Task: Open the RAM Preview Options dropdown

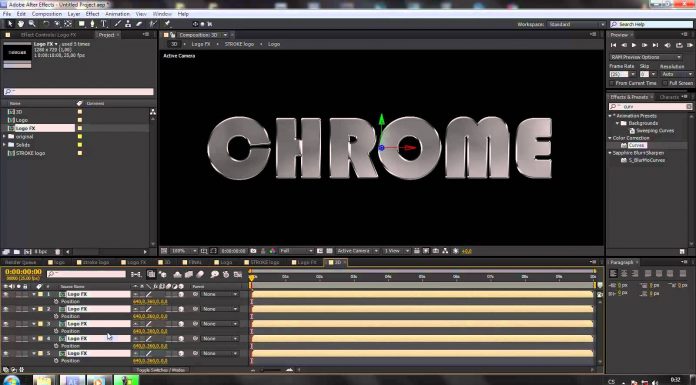Action: [646, 57]
